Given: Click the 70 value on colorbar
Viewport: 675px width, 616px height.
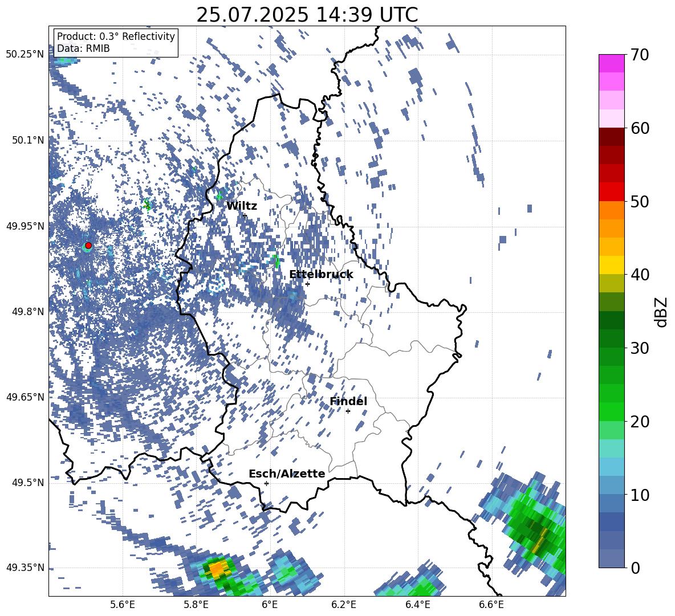Looking at the screenshot, I should pos(640,55).
